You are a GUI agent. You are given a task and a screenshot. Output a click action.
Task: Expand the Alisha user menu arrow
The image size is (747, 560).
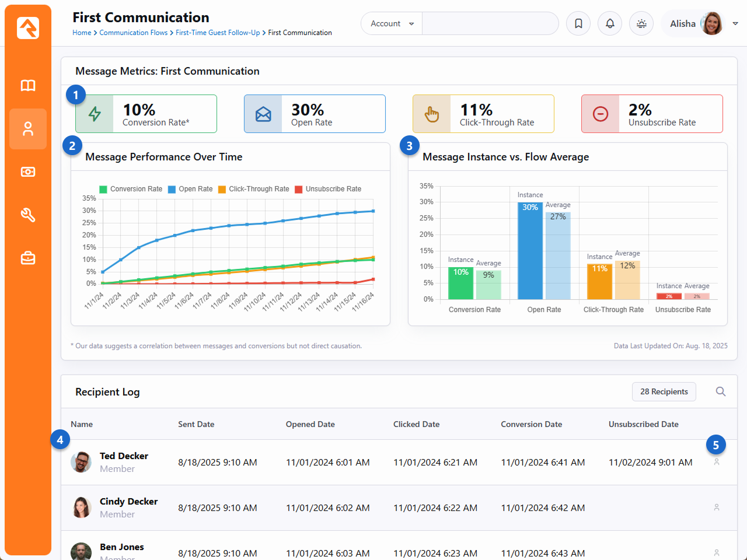(x=735, y=24)
